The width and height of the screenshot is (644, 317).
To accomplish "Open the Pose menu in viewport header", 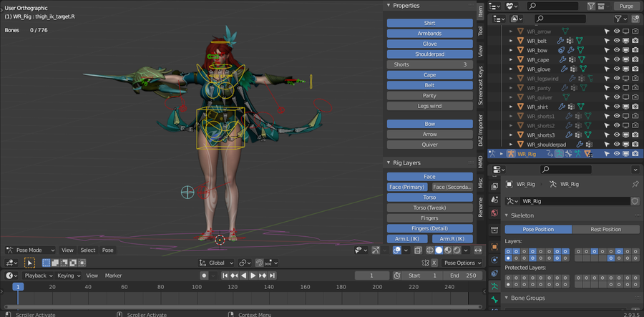I will click(x=107, y=250).
